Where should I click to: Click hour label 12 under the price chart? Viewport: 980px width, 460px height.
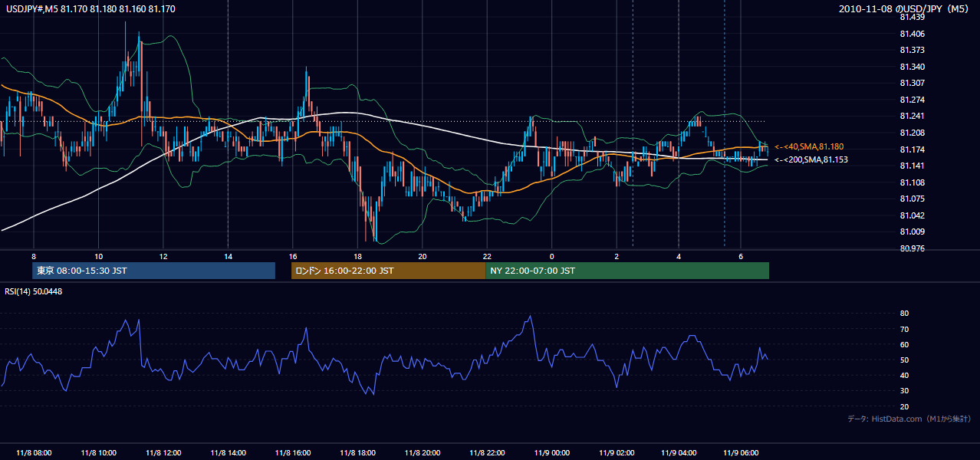(163, 255)
